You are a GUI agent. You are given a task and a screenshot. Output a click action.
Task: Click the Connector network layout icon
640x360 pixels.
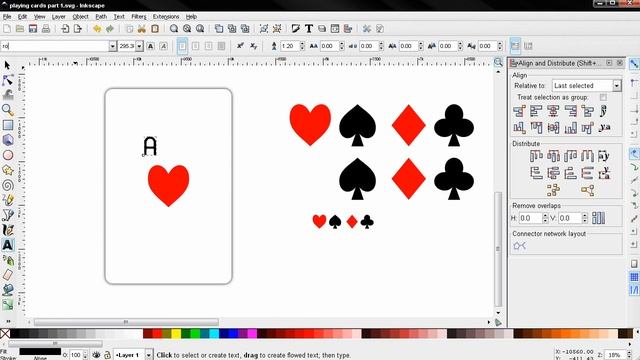519,246
